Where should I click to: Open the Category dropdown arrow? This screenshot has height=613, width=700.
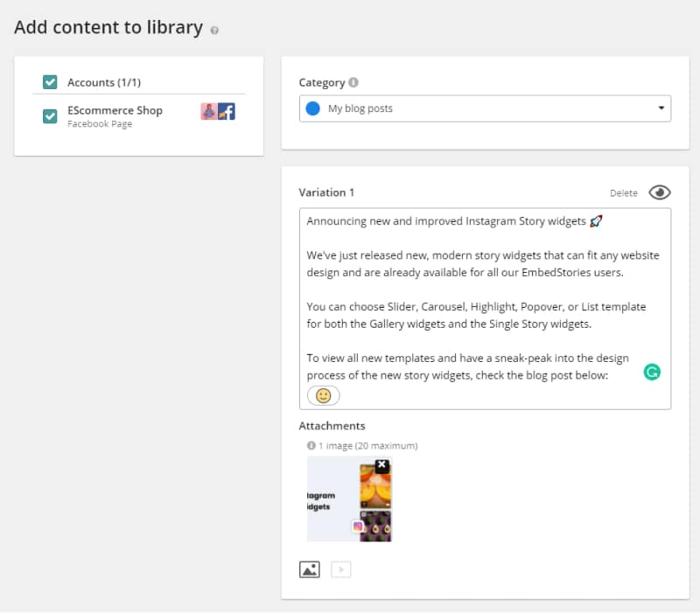[x=661, y=108]
